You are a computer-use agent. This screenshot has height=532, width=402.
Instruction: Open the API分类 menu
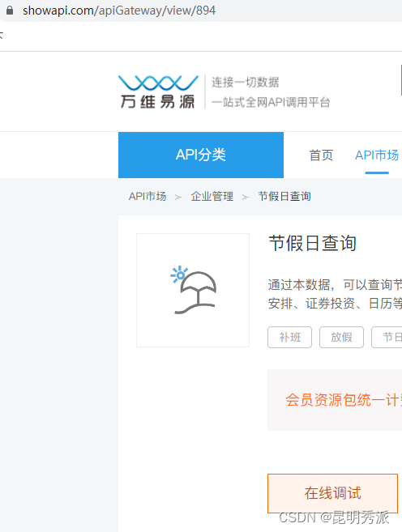[201, 155]
